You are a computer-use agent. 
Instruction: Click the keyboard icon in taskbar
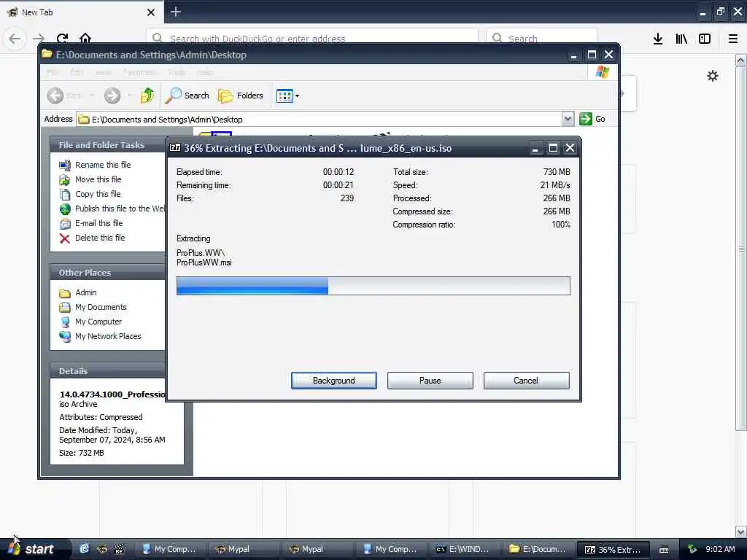[664, 550]
